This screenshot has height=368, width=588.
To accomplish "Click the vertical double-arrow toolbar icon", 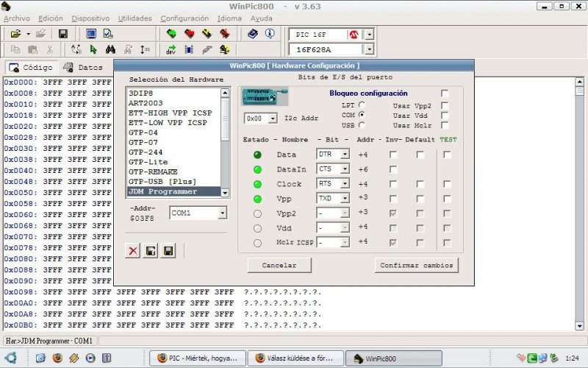I will coord(145,49).
